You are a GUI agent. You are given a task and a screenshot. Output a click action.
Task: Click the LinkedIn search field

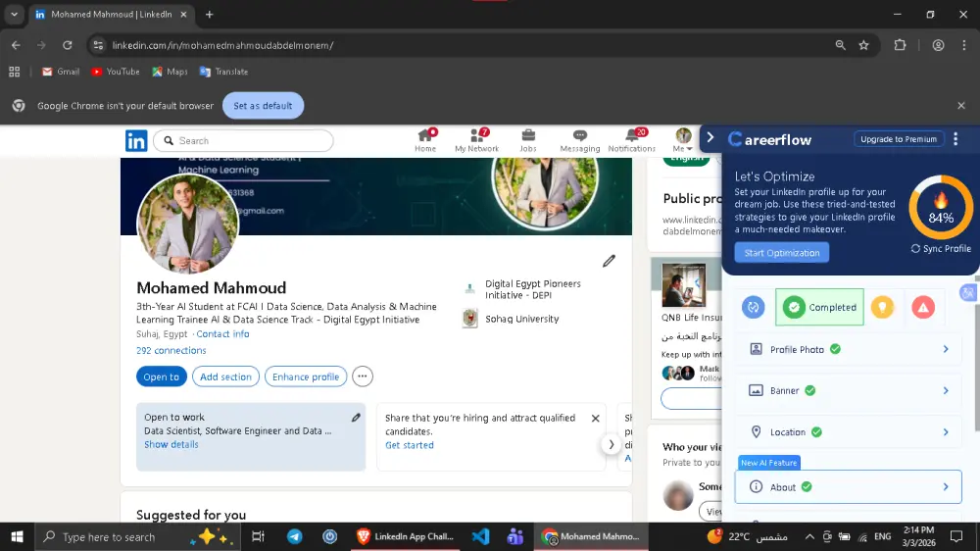243,141
